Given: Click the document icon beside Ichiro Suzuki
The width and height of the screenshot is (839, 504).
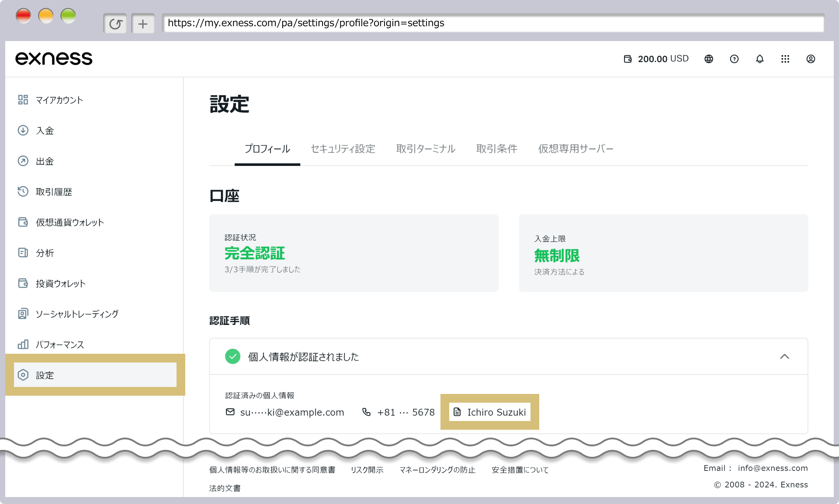Looking at the screenshot, I should 457,412.
